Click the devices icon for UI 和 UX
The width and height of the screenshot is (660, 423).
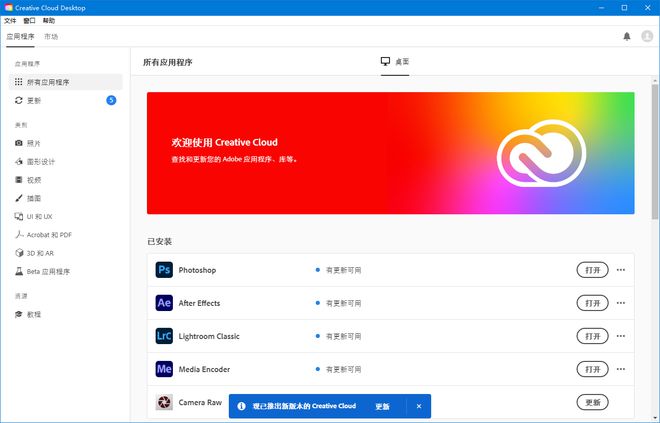(x=19, y=216)
